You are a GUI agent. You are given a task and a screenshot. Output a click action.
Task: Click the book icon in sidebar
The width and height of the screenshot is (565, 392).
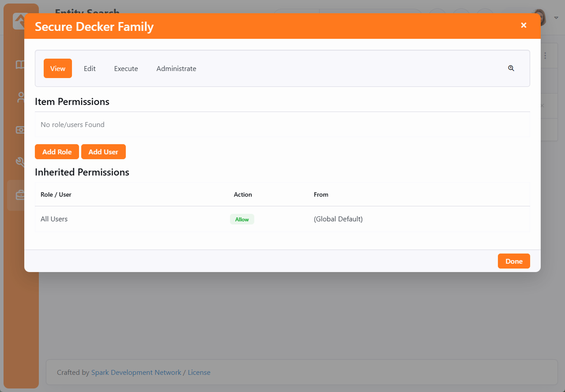(x=20, y=65)
